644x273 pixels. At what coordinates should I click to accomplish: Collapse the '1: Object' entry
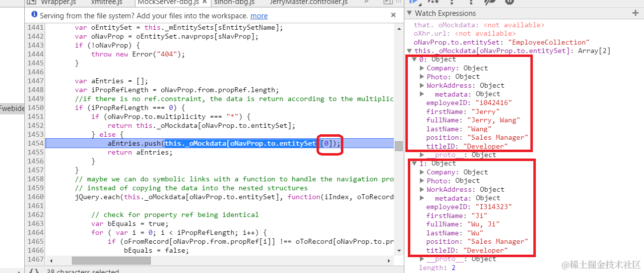pos(415,164)
